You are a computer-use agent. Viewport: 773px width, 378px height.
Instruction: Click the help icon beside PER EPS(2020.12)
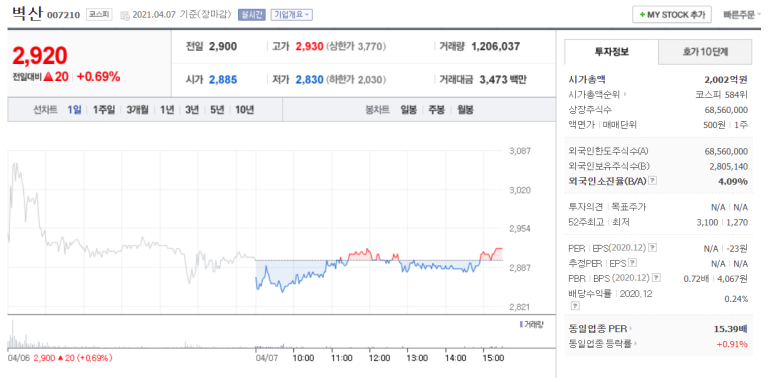[652, 248]
